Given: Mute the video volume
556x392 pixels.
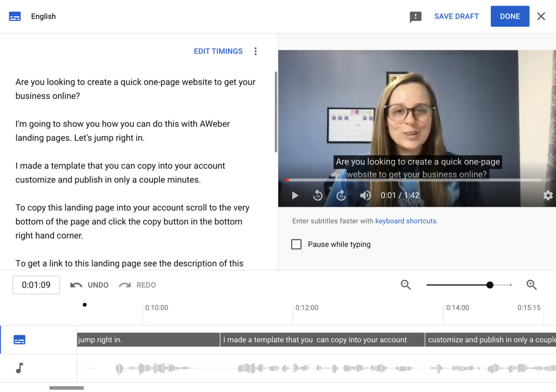Looking at the screenshot, I should coord(365,195).
